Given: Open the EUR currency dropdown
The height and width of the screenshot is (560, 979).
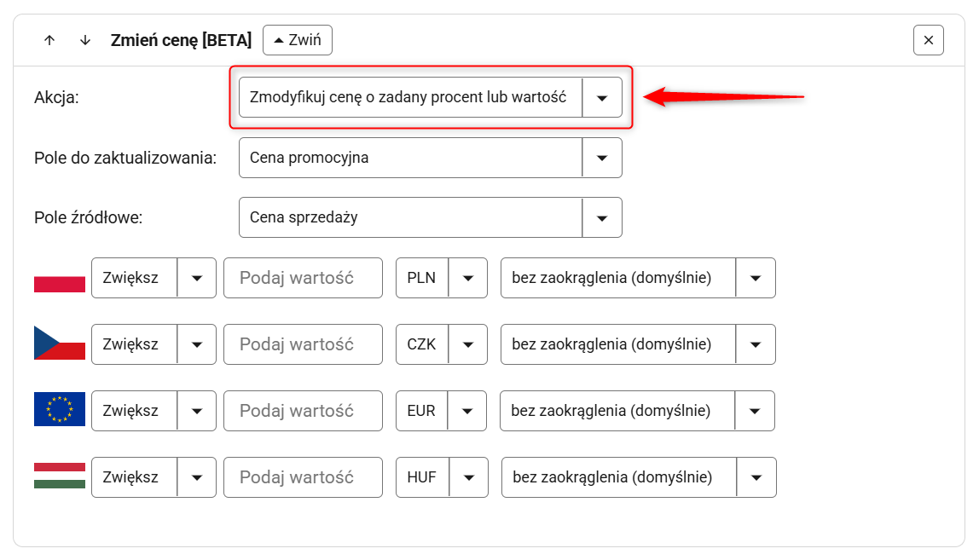Looking at the screenshot, I should (x=442, y=411).
